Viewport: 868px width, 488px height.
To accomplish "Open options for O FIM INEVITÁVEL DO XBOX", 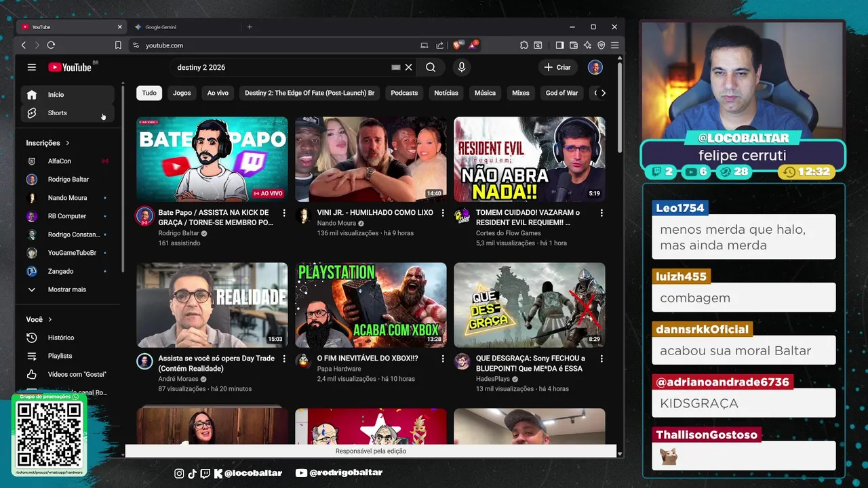I will pyautogui.click(x=443, y=359).
